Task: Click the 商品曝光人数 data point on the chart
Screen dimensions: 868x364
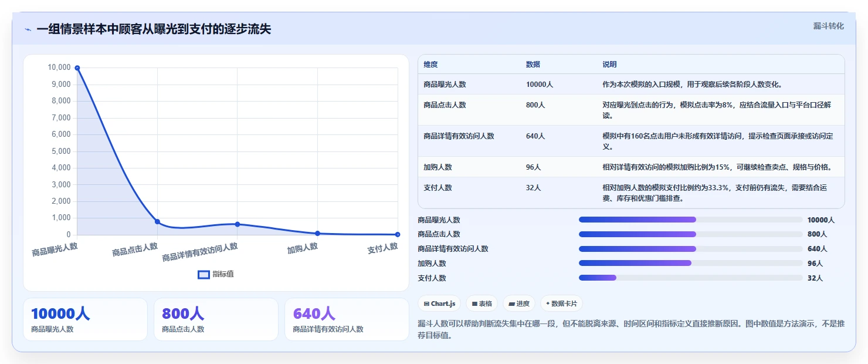Action: [77, 68]
